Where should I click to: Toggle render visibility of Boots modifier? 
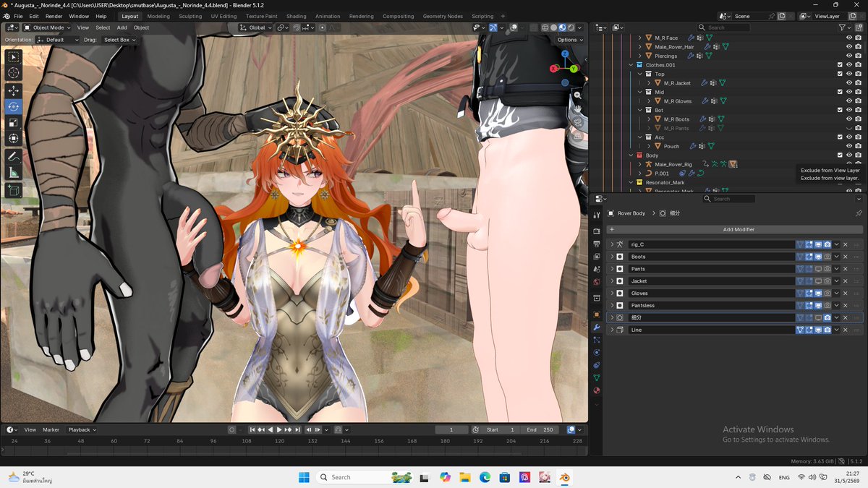tap(827, 257)
